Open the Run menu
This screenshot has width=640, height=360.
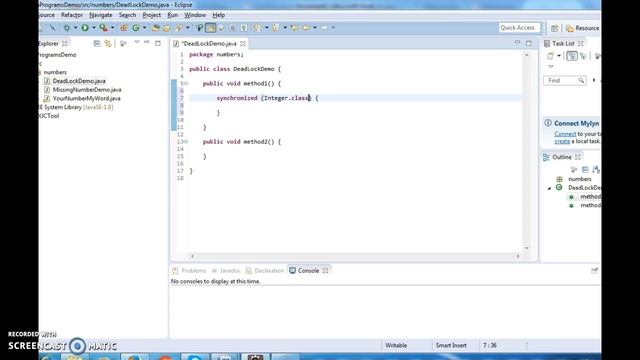coord(173,15)
